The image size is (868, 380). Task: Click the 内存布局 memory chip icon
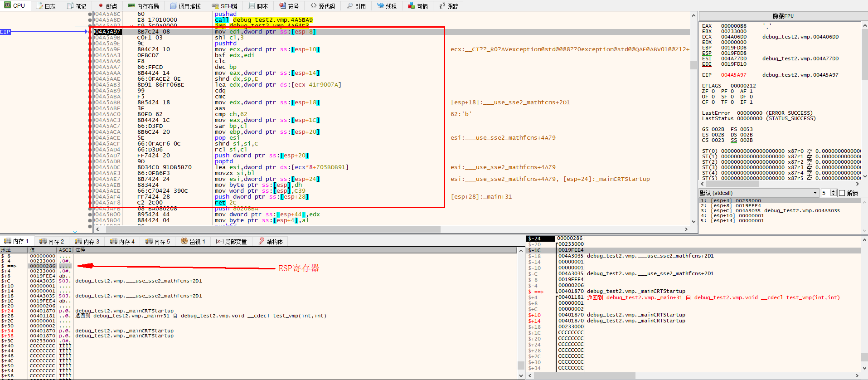pyautogui.click(x=131, y=6)
